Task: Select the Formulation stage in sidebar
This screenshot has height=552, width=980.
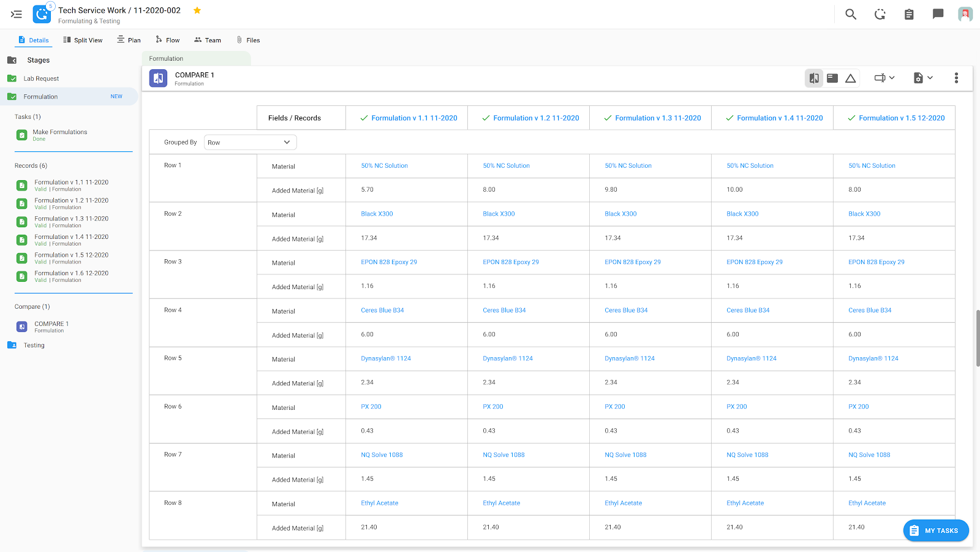Action: (69, 97)
